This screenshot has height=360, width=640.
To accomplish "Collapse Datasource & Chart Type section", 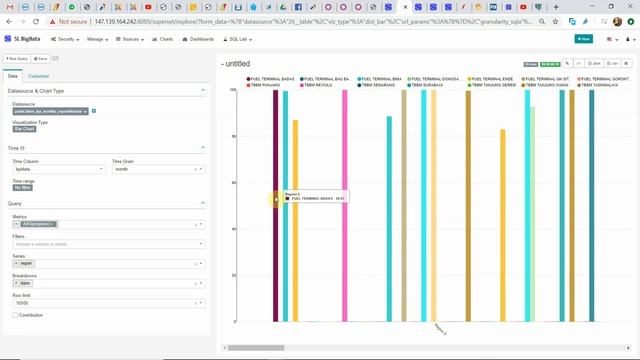I will tap(203, 90).
